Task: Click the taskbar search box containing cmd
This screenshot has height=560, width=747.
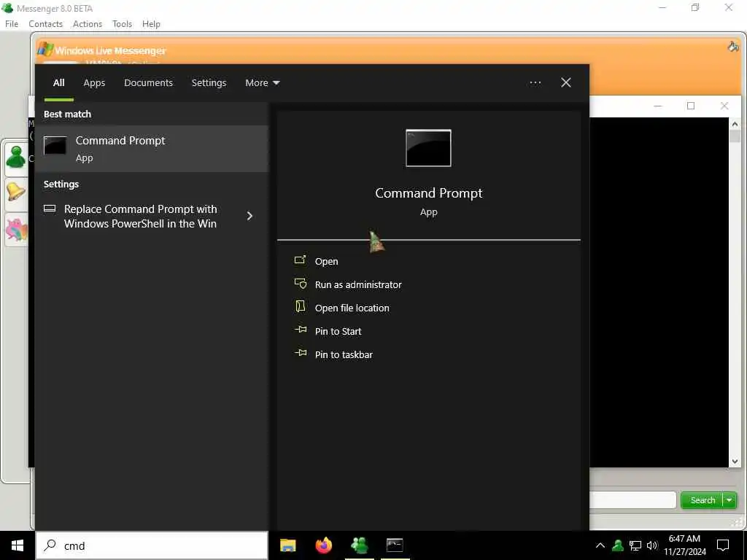Action: click(152, 545)
